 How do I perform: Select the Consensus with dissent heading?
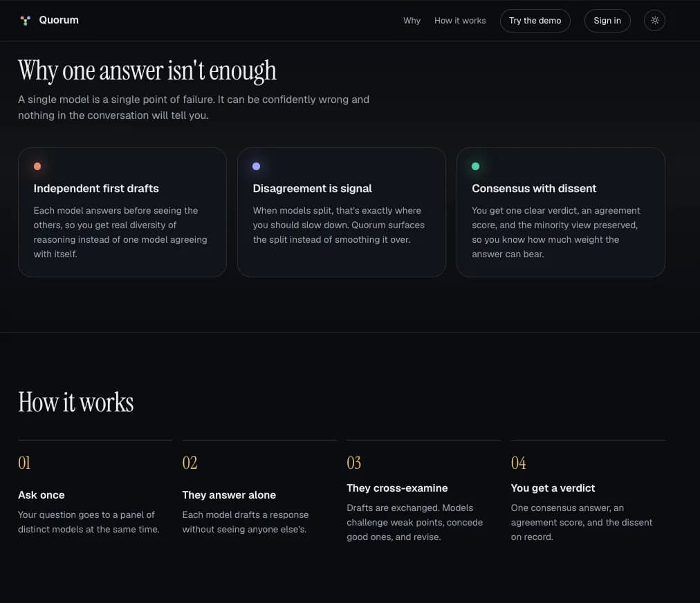(534, 188)
